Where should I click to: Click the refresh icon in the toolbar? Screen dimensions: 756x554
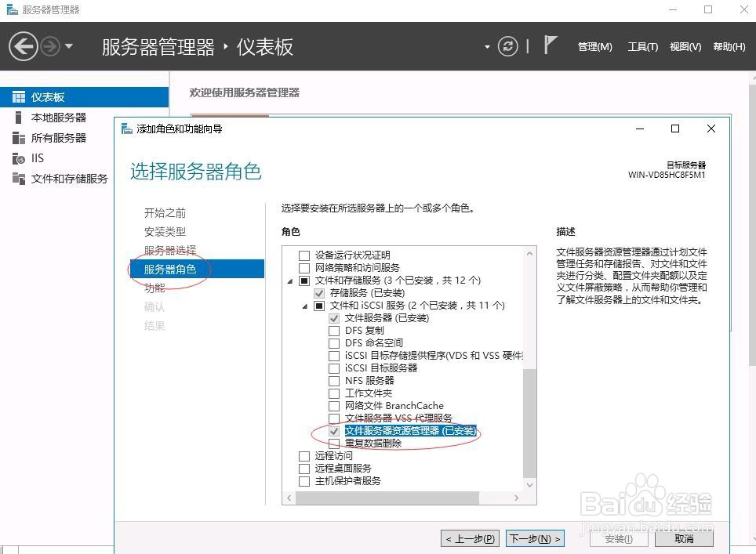[508, 46]
